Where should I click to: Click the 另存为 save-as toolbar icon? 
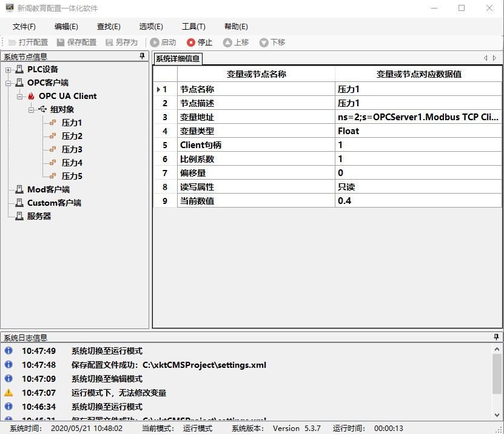point(109,42)
